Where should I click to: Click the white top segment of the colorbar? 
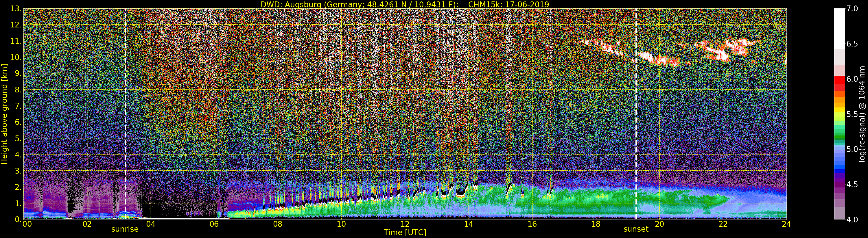pyautogui.click(x=839, y=29)
